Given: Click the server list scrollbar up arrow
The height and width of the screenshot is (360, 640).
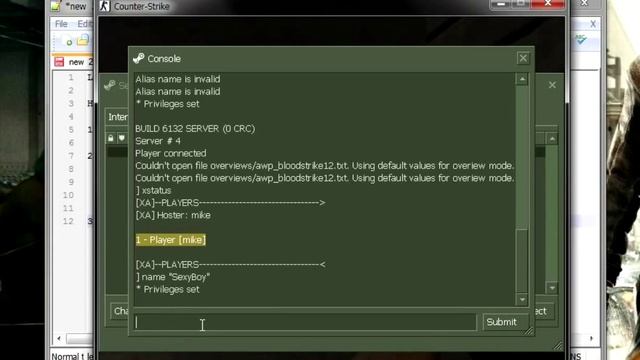Looking at the screenshot, I should point(552,139).
